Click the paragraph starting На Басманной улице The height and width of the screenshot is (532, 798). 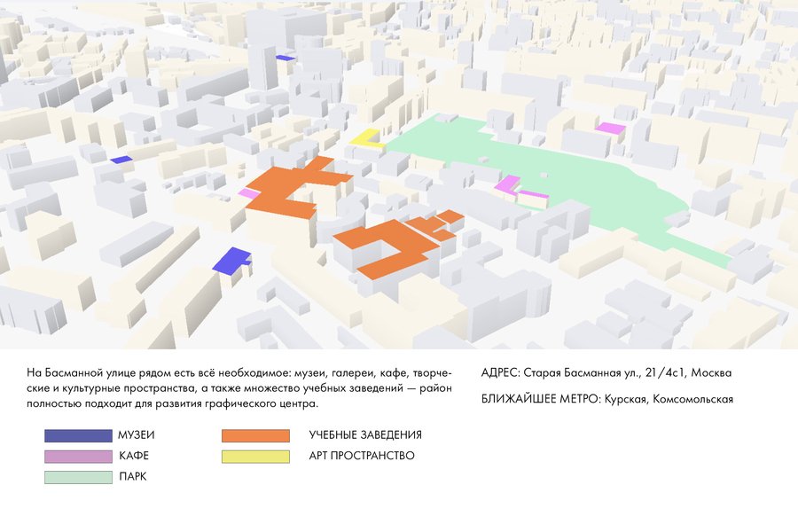coord(239,388)
